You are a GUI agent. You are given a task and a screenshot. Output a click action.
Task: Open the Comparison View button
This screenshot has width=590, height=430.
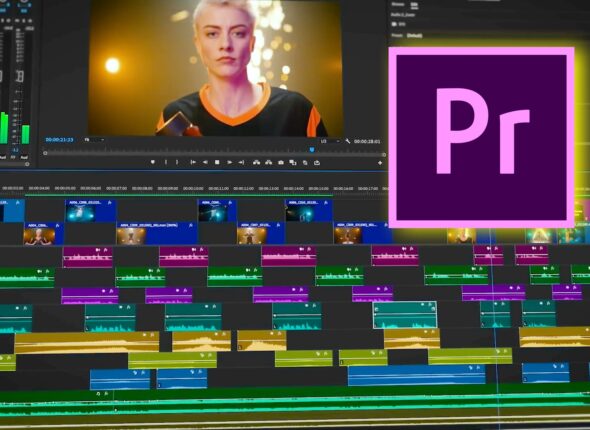point(293,163)
